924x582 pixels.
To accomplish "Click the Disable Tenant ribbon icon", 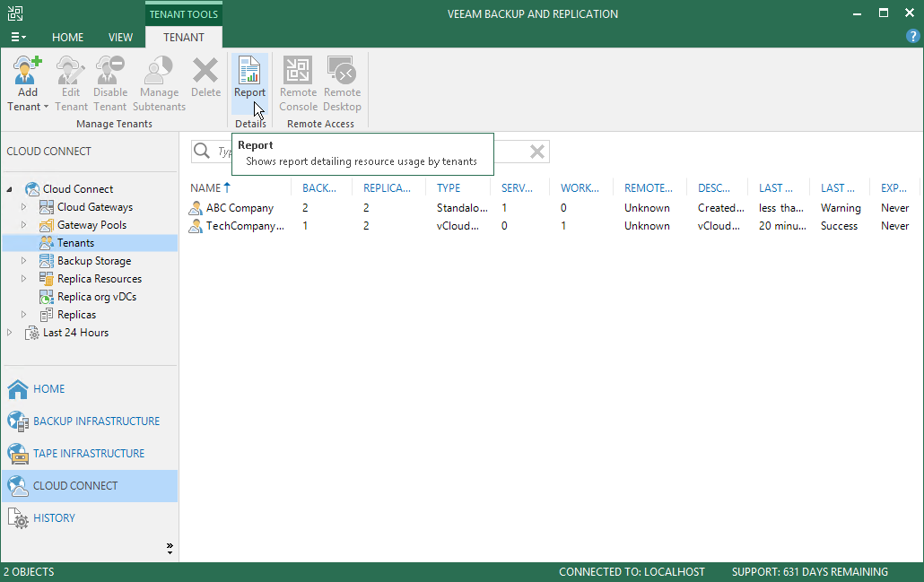I will (110, 71).
